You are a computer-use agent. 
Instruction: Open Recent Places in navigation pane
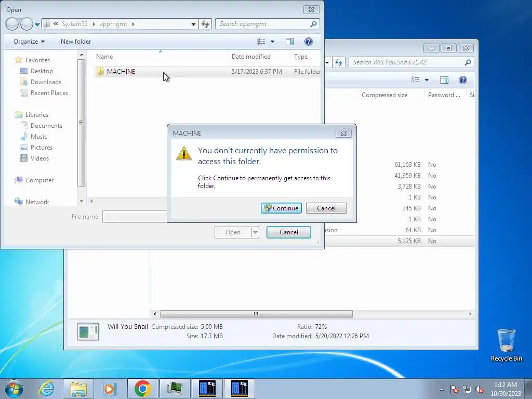point(49,92)
